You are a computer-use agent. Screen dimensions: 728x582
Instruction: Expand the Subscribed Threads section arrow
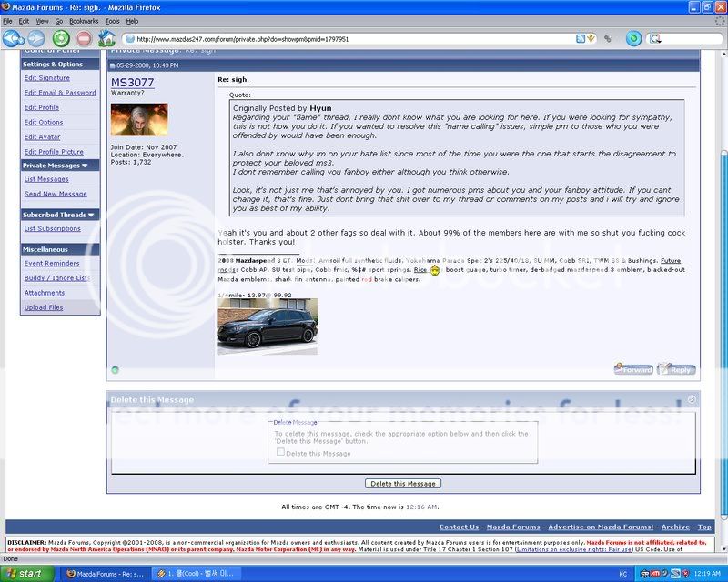point(91,215)
